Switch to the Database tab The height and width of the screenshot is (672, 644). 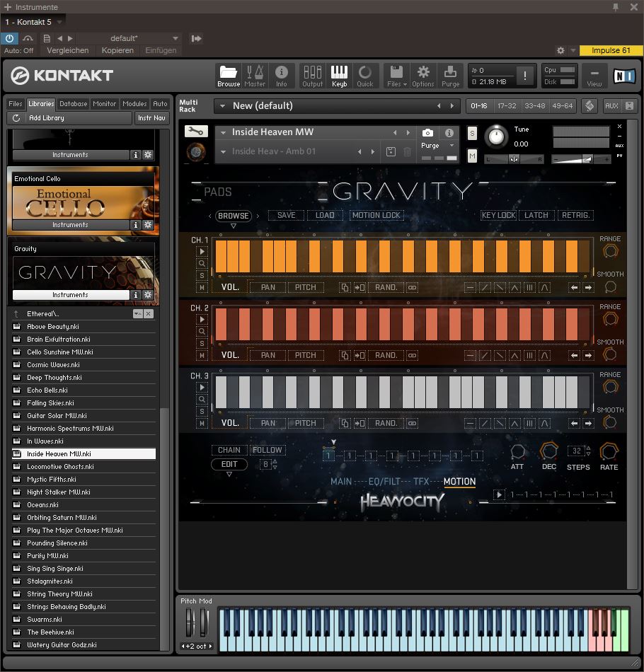tap(74, 104)
